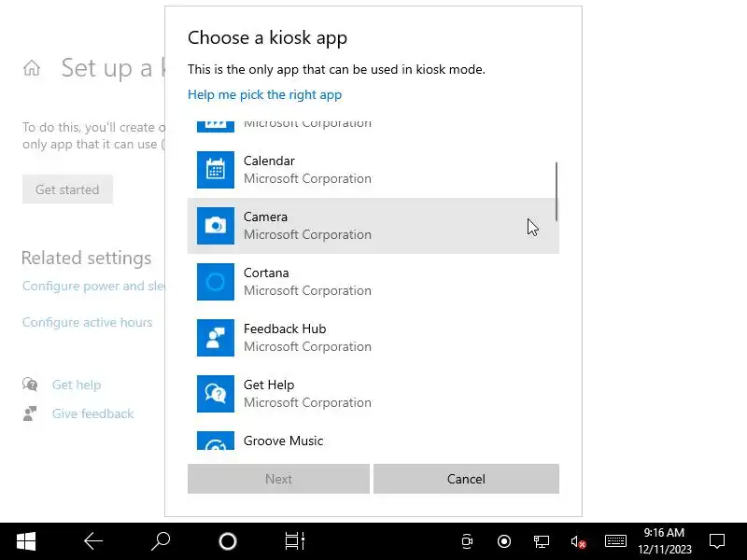Select the Feedback Hub app icon
Image resolution: width=747 pixels, height=560 pixels.
click(216, 338)
